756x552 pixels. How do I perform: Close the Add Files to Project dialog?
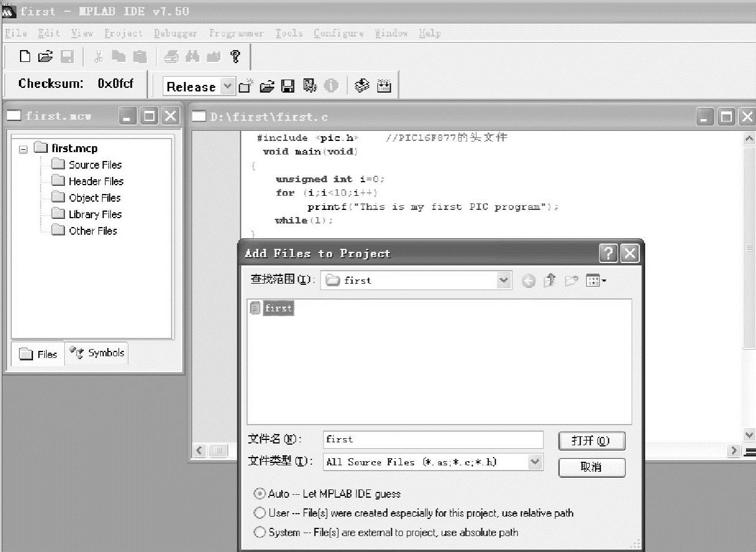click(630, 254)
